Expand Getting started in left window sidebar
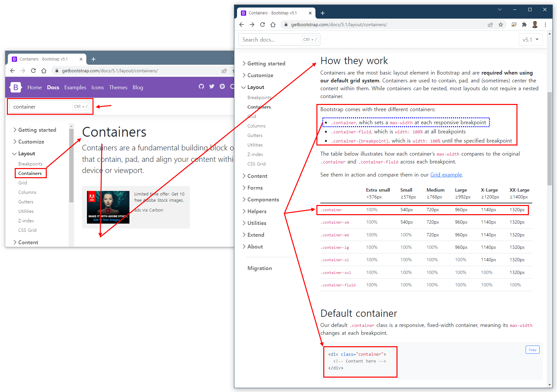The width and height of the screenshot is (557, 392). [34, 130]
